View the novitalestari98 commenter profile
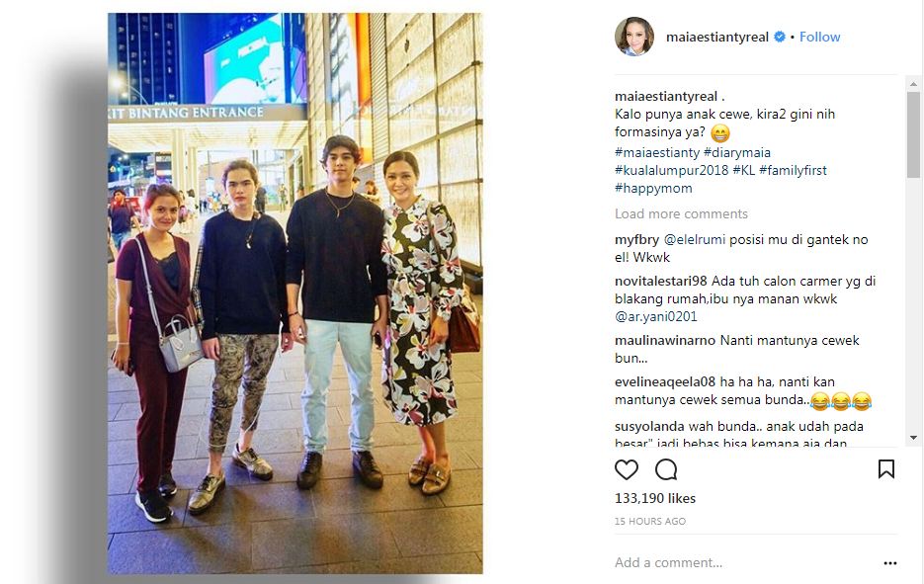The width and height of the screenshot is (924, 584). [x=660, y=281]
